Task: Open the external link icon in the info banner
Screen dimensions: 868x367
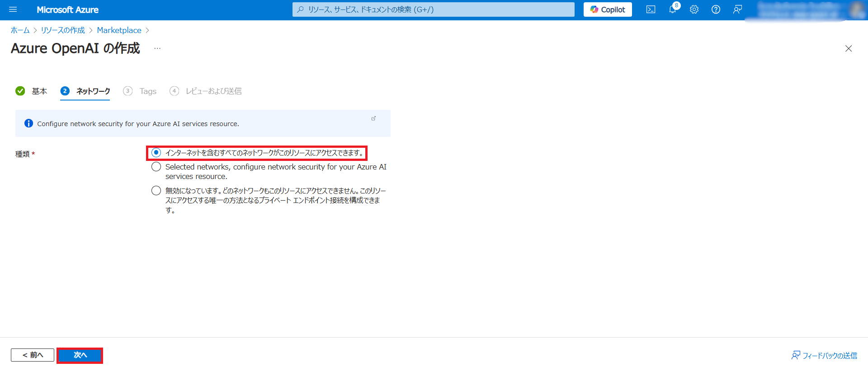Action: (x=373, y=118)
